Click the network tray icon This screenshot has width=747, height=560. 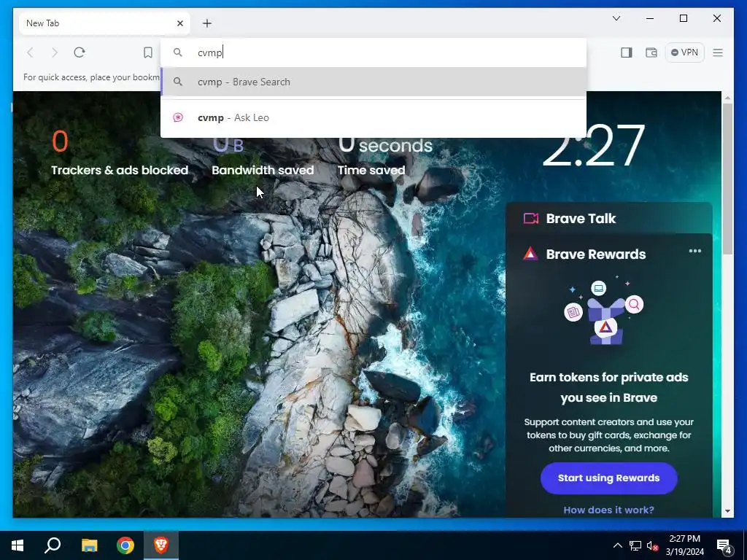635,545
